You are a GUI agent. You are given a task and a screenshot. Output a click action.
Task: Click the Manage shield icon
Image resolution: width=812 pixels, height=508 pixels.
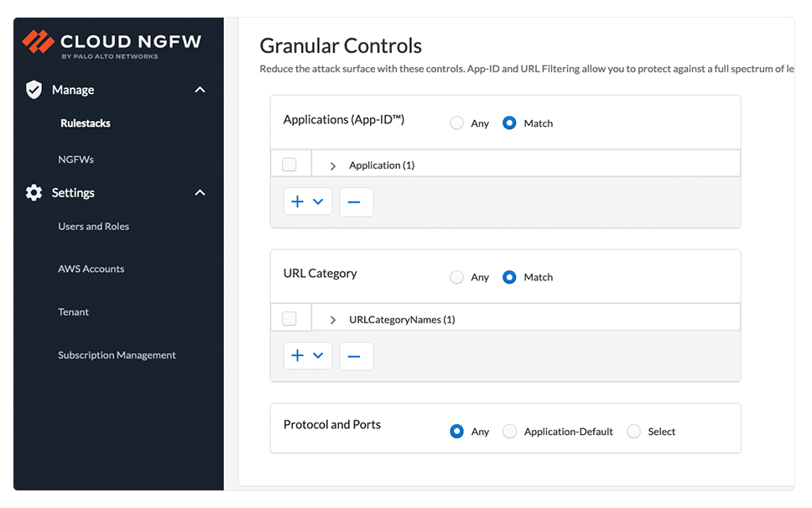(x=34, y=90)
